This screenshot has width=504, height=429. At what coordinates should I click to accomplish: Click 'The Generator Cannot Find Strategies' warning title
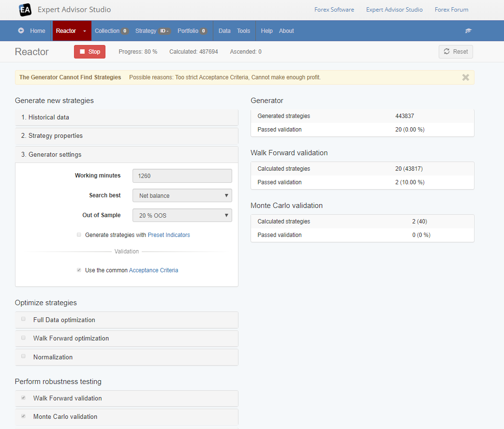click(x=70, y=77)
